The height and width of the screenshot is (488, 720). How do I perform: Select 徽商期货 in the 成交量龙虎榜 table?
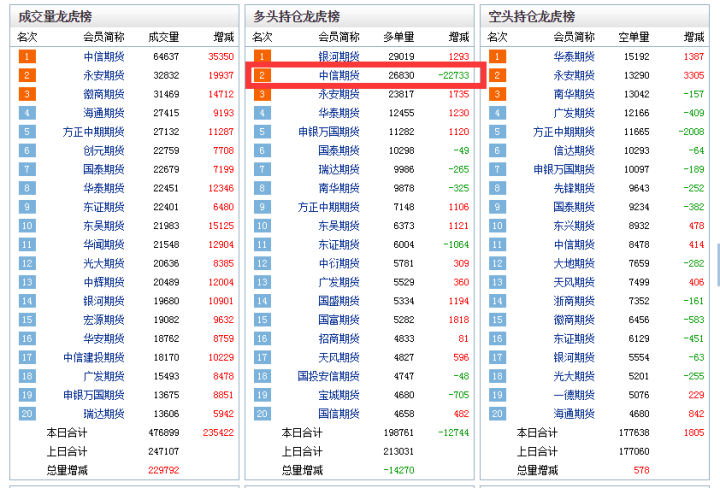point(104,94)
